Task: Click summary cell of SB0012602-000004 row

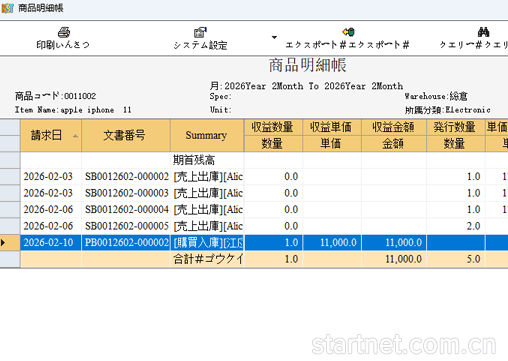Action: pyautogui.click(x=207, y=210)
